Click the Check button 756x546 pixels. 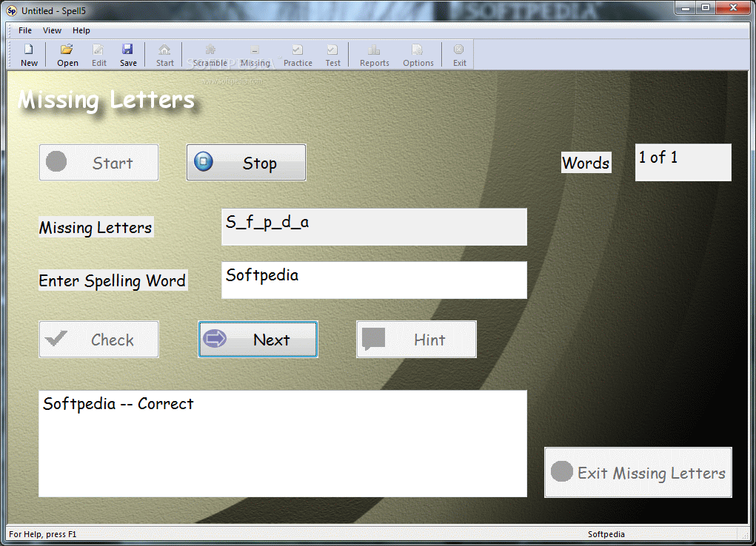click(x=98, y=340)
